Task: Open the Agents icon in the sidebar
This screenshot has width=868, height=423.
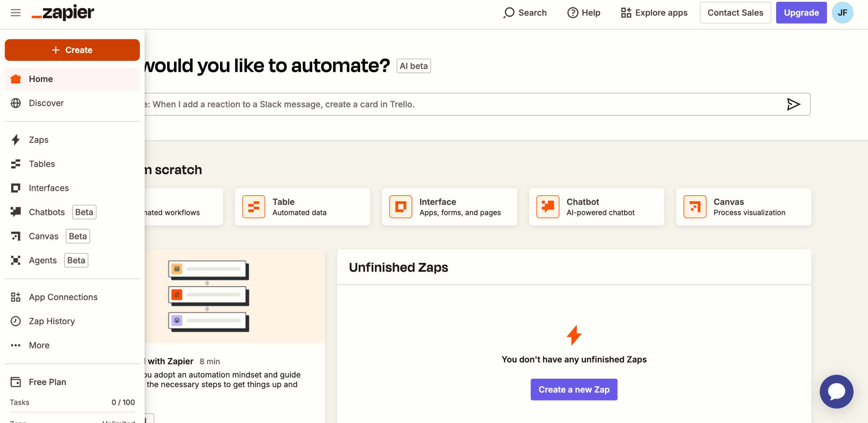Action: pyautogui.click(x=16, y=260)
